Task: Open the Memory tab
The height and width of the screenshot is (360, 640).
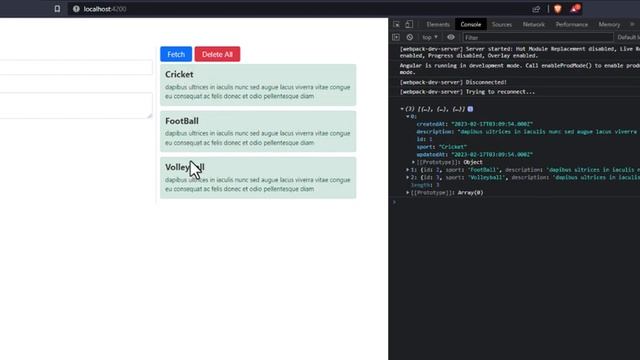Action: 609,24
